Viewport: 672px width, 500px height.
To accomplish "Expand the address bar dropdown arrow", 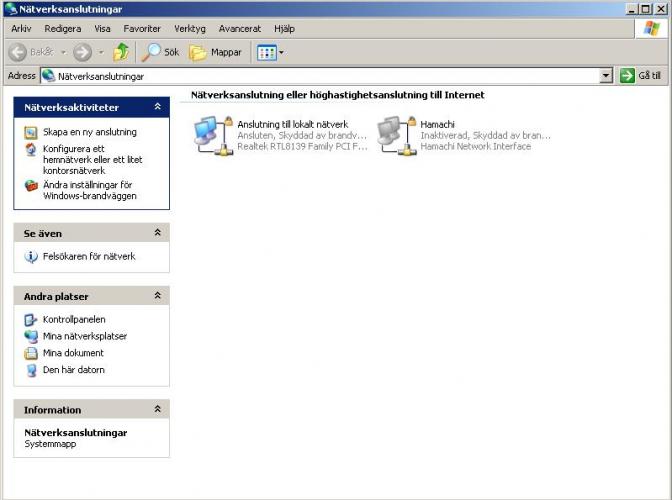I will coord(606,76).
